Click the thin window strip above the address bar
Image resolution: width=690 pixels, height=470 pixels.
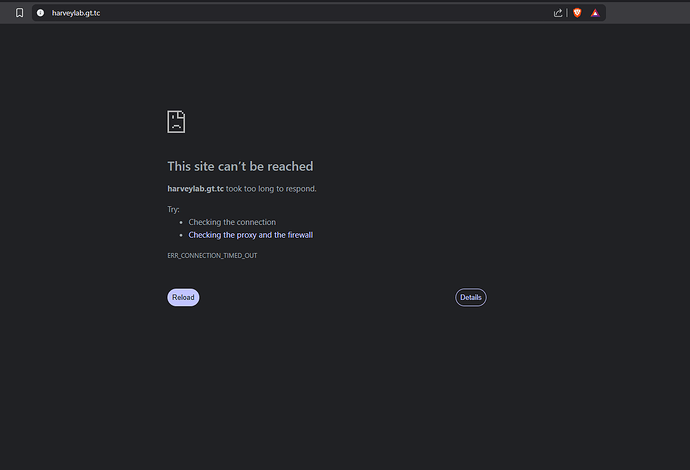345,2
